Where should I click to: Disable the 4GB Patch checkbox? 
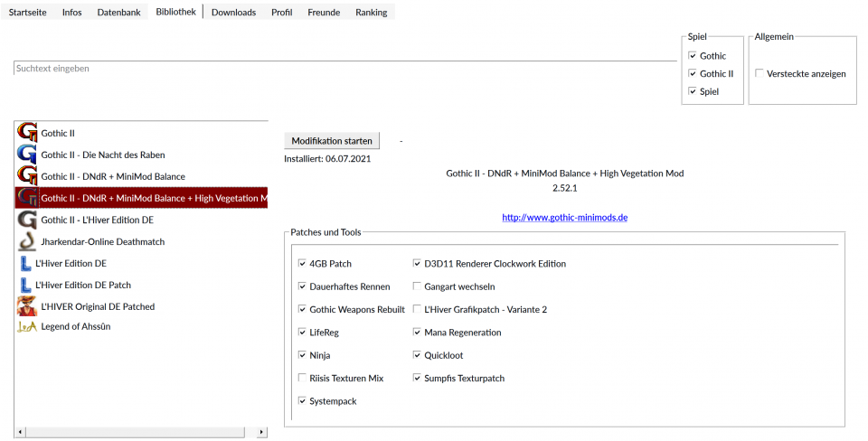click(x=302, y=263)
